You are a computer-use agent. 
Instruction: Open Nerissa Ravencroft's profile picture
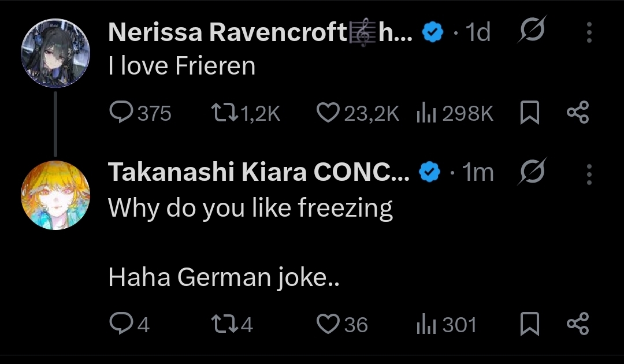tap(55, 53)
